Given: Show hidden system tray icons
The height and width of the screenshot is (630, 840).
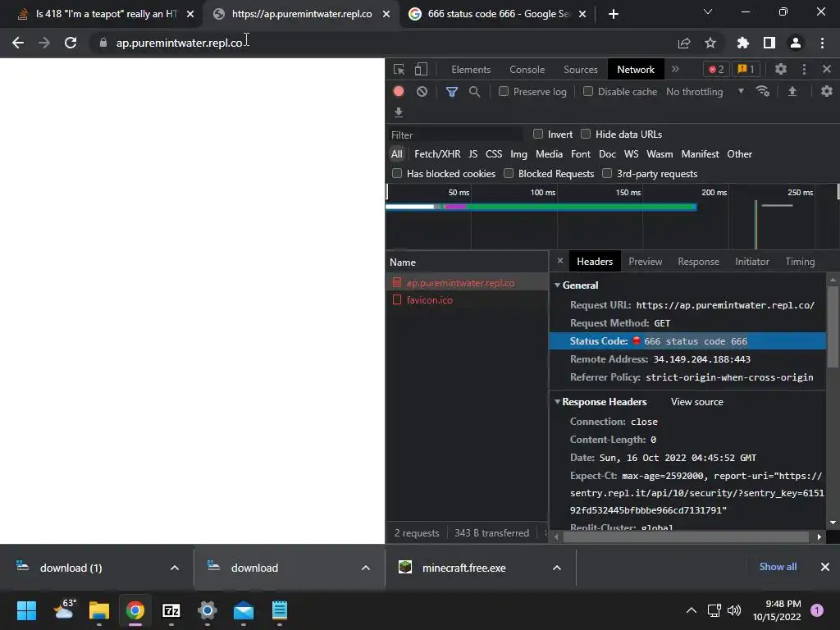Looking at the screenshot, I should tap(691, 610).
